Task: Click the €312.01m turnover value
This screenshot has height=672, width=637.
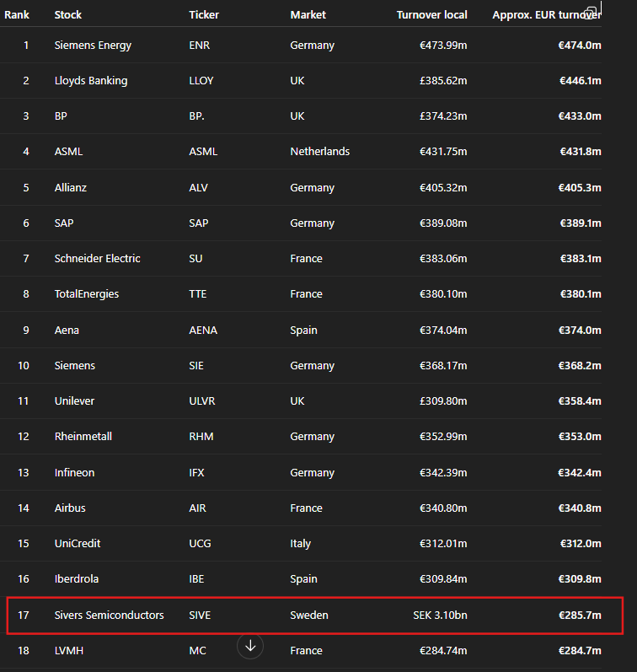Action: click(443, 544)
